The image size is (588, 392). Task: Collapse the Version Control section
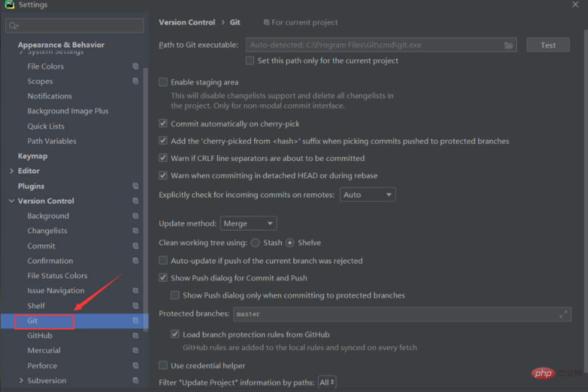pyautogui.click(x=12, y=201)
